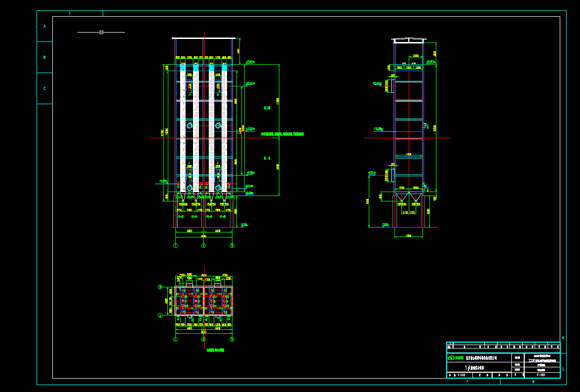Viewport: 580px width, 392px height.
Task: Select lower-right cyan circular port in front elevation
Action: (218, 188)
